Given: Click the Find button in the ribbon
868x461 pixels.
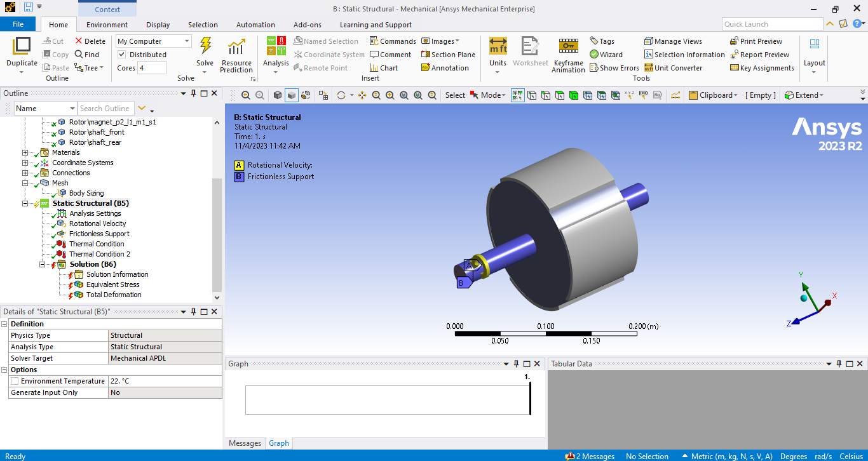Looking at the screenshot, I should (x=87, y=55).
